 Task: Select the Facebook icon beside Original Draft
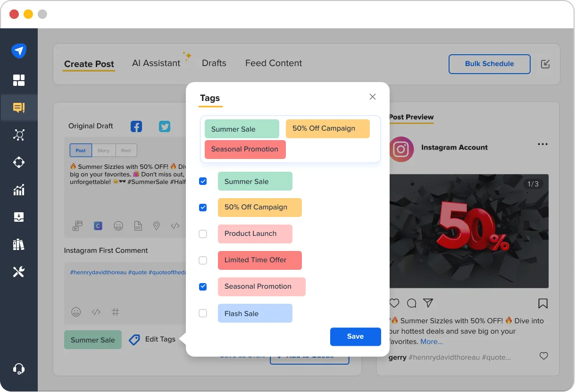point(136,126)
